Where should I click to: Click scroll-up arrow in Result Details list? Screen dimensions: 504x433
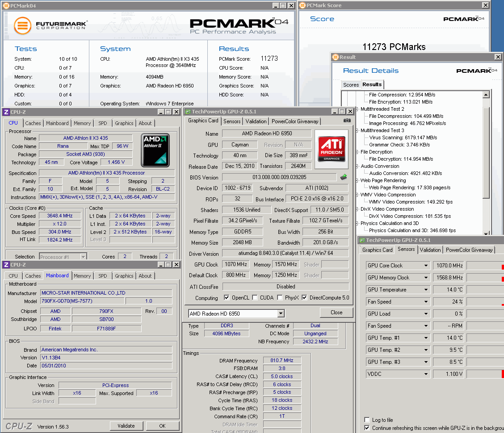pos(486,95)
